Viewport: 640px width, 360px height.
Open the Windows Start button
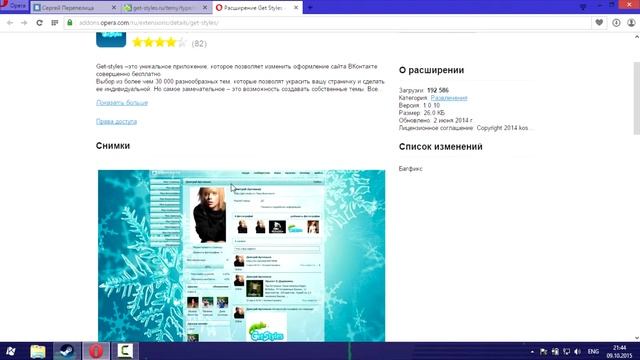coord(11,351)
